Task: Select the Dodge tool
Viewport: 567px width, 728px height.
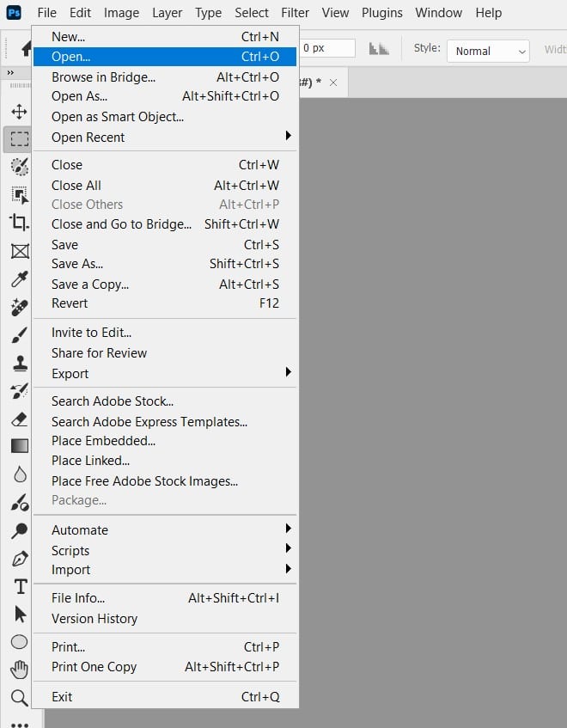Action: pyautogui.click(x=20, y=530)
